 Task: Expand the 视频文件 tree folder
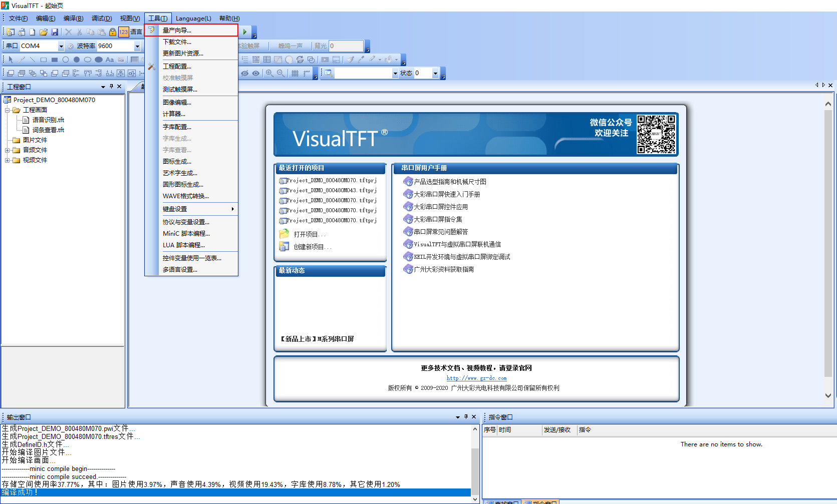(x=8, y=160)
